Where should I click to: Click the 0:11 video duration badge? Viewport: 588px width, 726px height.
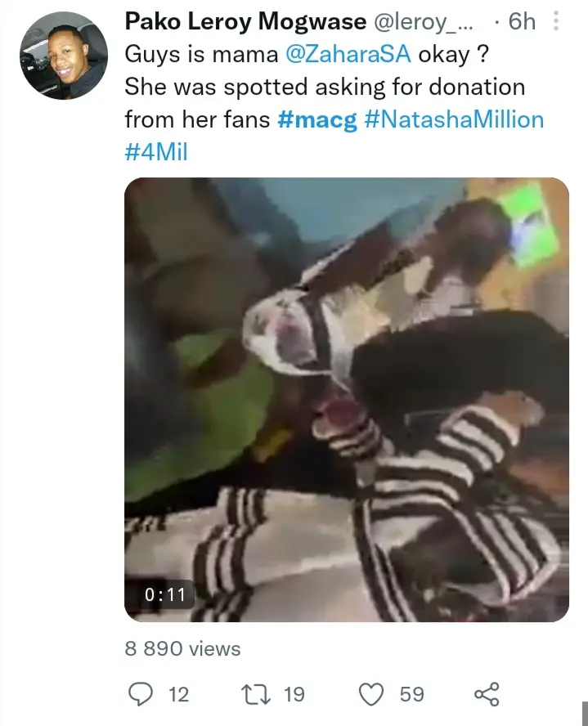[165, 594]
